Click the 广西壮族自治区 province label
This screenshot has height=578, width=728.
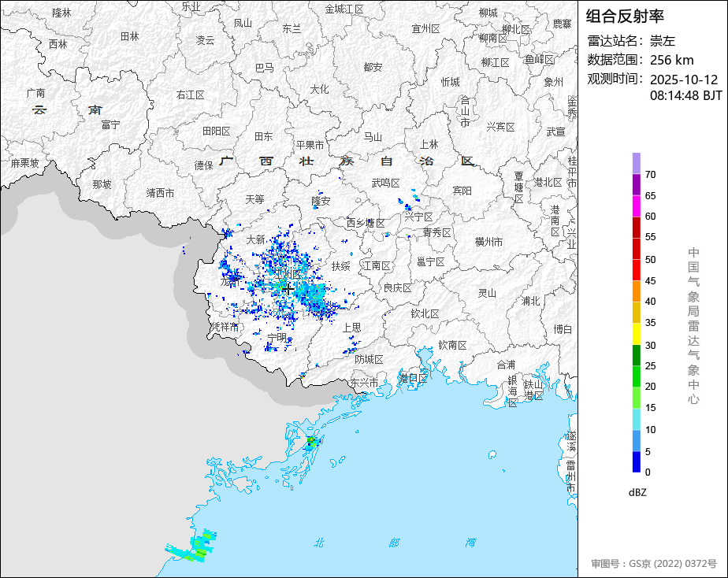[x=347, y=161]
